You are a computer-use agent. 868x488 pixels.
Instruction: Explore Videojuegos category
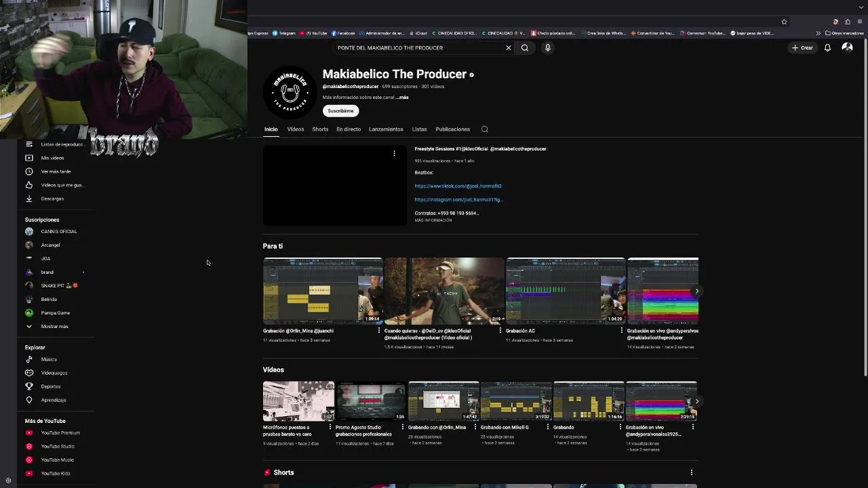point(55,373)
